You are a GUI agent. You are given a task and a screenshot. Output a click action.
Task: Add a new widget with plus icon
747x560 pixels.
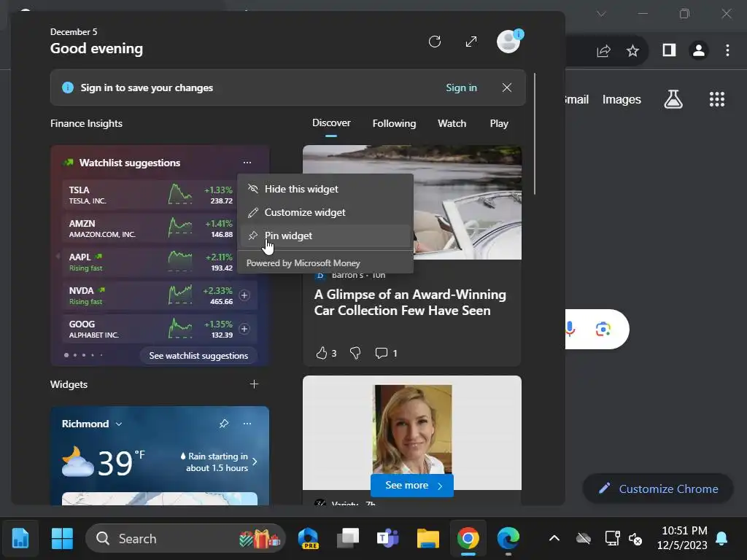point(254,384)
